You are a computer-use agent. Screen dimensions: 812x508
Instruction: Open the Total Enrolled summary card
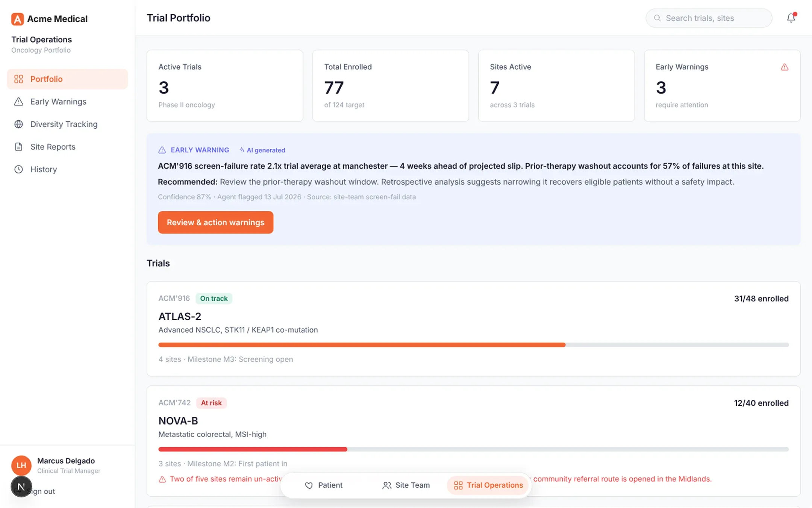click(x=391, y=86)
